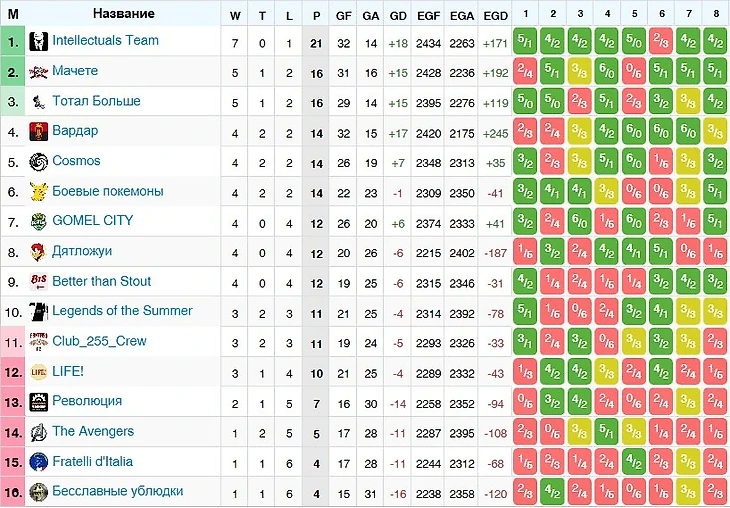
Task: Click the round 8 column header
Action: click(715, 14)
